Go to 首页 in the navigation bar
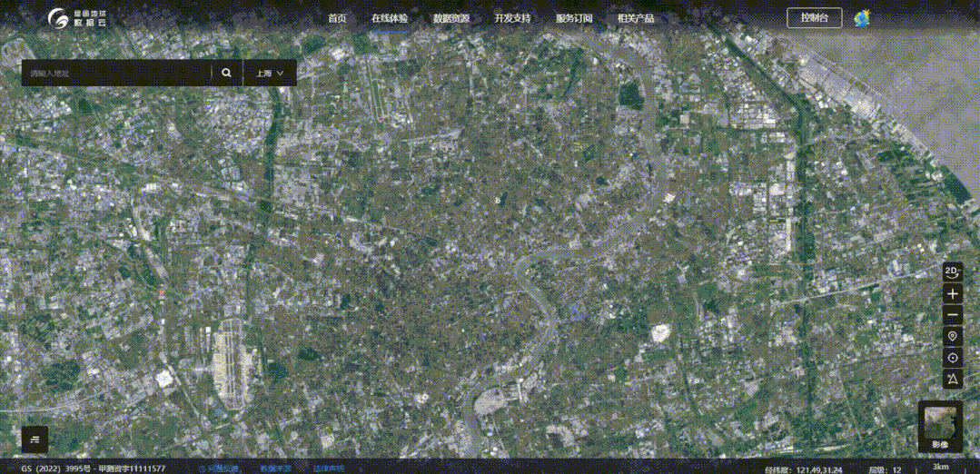 click(337, 18)
